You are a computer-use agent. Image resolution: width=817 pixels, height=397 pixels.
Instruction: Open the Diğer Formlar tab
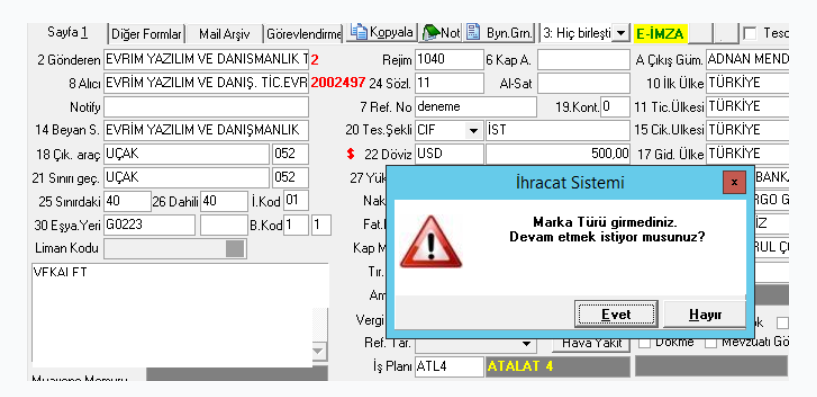(x=146, y=34)
